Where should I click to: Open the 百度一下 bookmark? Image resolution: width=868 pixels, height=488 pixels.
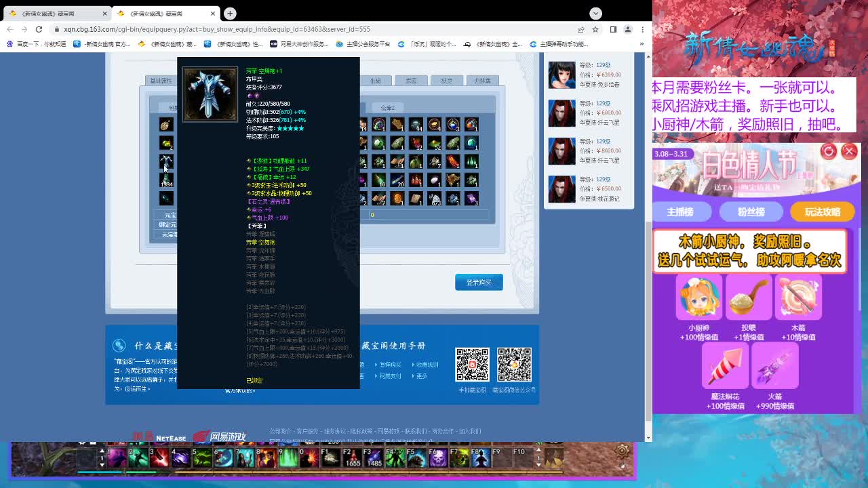pyautogui.click(x=37, y=44)
